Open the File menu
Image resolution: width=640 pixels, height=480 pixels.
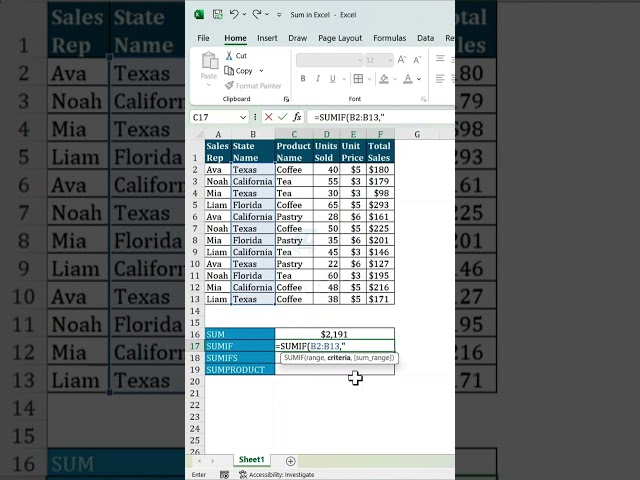click(203, 38)
